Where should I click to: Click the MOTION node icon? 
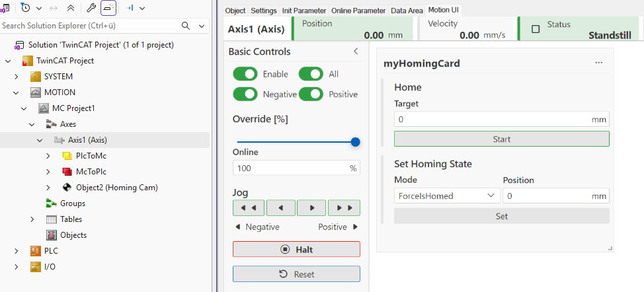[36, 92]
